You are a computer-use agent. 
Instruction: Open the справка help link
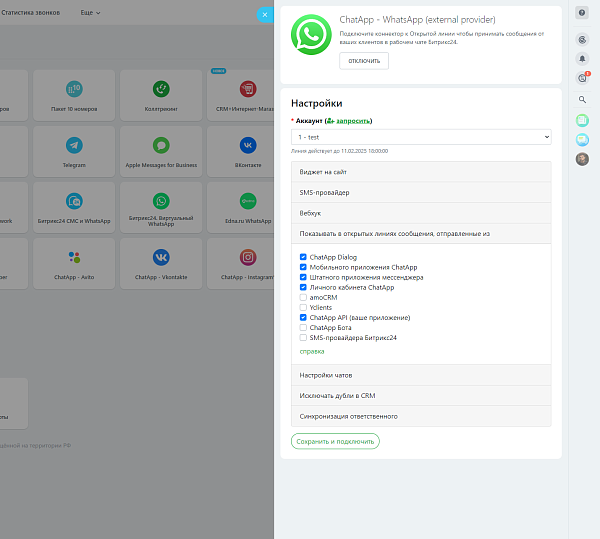312,351
